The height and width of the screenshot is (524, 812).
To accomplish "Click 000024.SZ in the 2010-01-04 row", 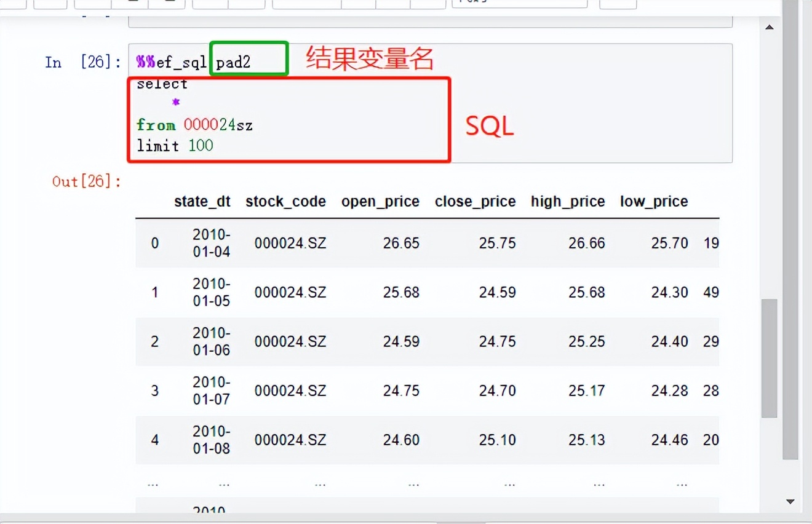I will (290, 243).
